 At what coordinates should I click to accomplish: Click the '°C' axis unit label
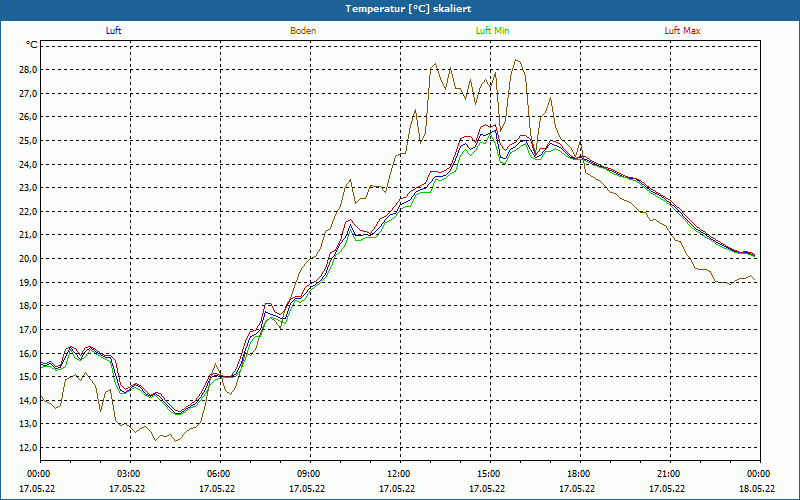click(x=32, y=45)
